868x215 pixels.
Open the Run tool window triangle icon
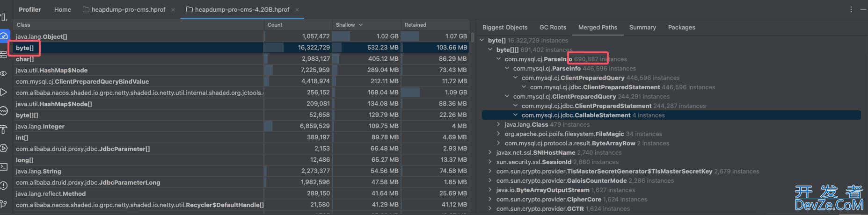pos(3,92)
